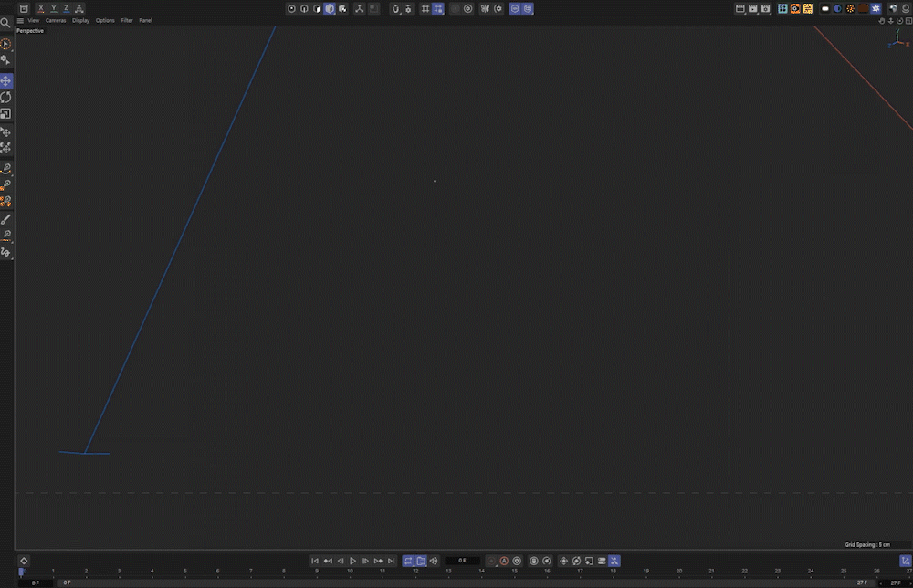Viewport: 913px width, 588px height.
Task: Toggle the workplane grid icon
Action: click(425, 9)
